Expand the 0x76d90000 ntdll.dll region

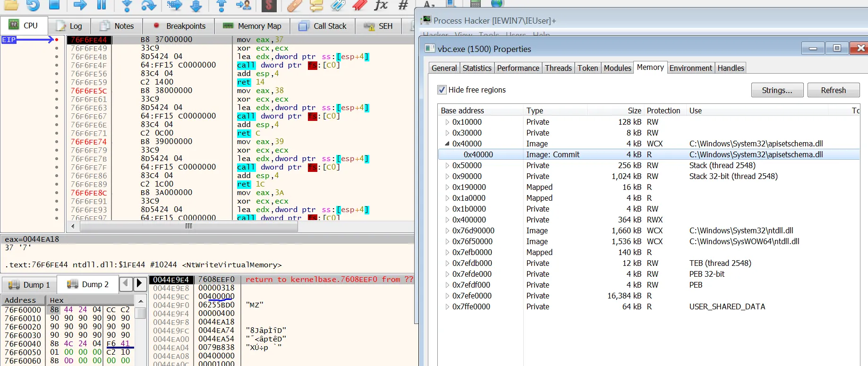coord(447,230)
